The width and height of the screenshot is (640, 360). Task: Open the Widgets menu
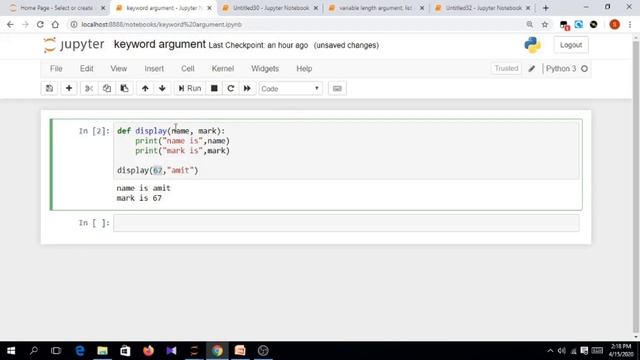(265, 69)
